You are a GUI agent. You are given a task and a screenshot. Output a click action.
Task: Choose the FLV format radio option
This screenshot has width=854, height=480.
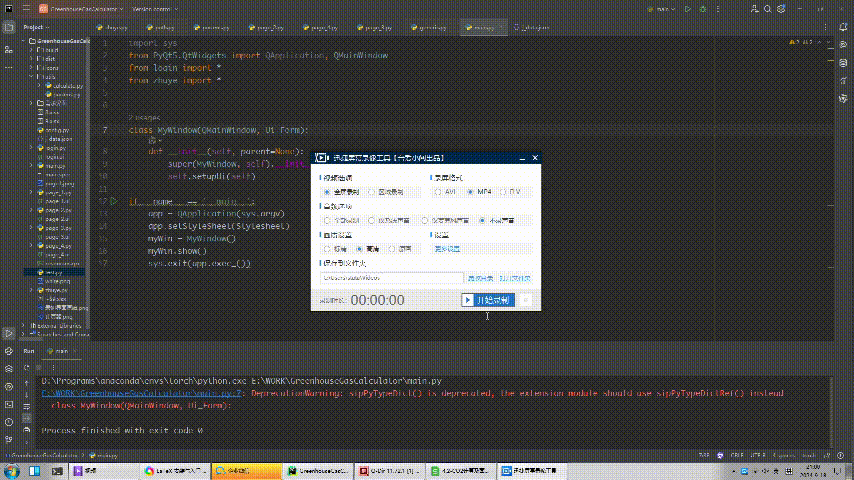[x=505, y=191]
